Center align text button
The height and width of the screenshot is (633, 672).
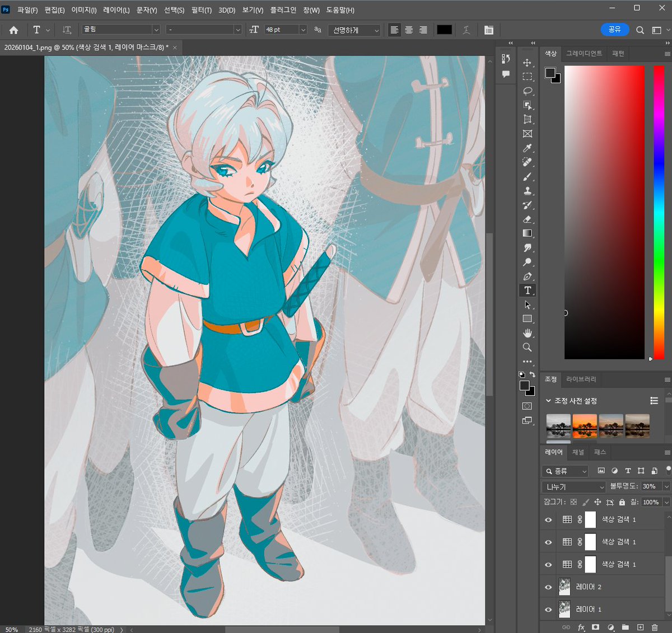(x=409, y=30)
